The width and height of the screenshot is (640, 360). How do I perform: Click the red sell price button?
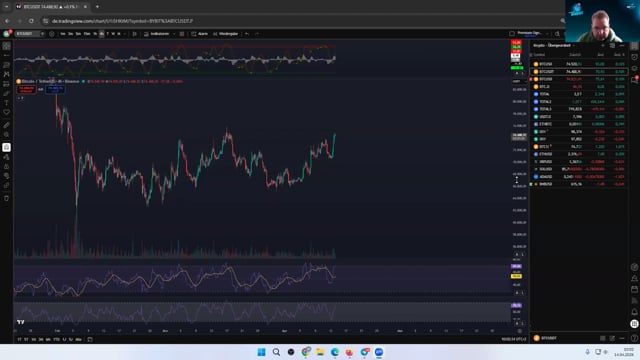coord(27,89)
